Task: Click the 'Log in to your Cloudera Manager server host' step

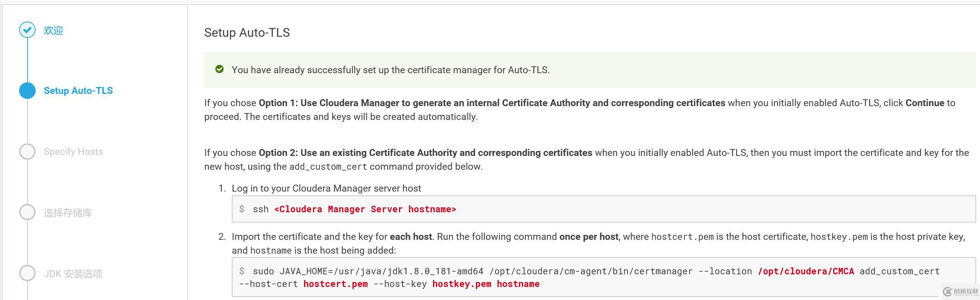Action: pyautogui.click(x=326, y=188)
